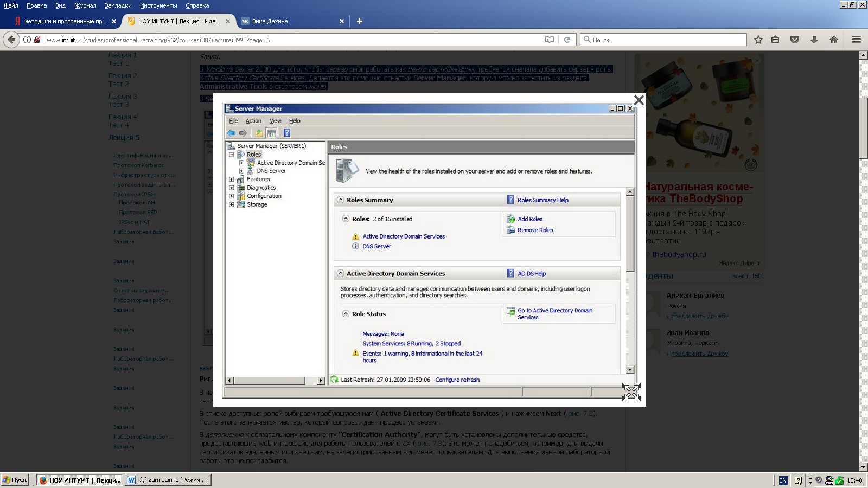Expand the Storage tree node
Viewport: 868px width, 488px height.
232,204
